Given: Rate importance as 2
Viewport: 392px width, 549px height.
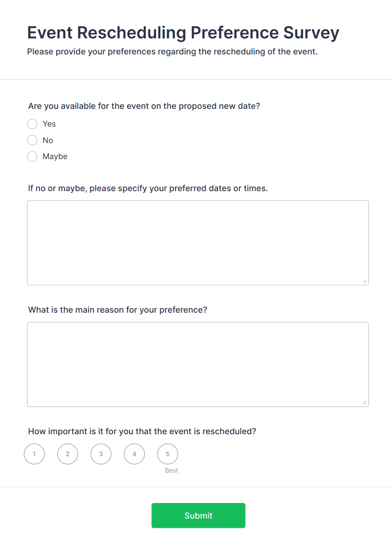Looking at the screenshot, I should [x=67, y=454].
